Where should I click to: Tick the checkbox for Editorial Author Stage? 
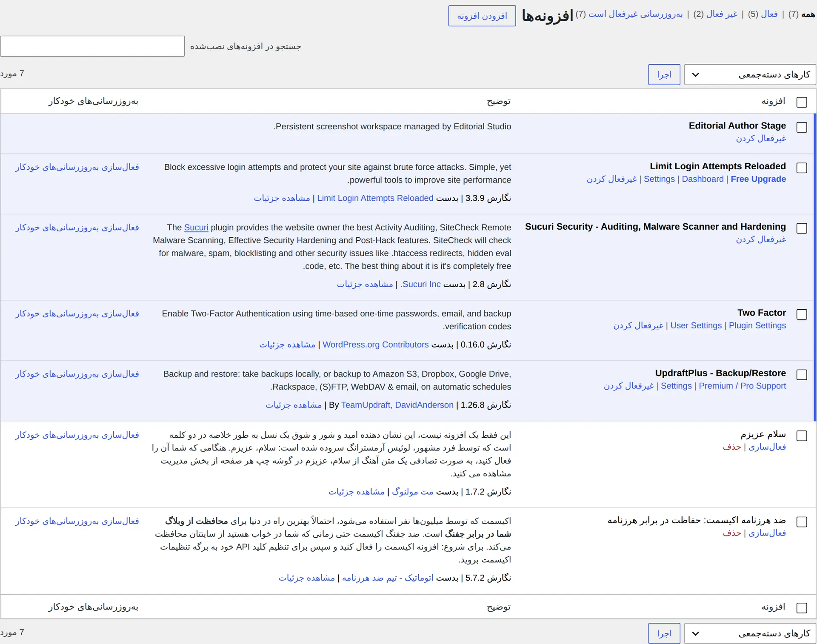click(x=801, y=127)
